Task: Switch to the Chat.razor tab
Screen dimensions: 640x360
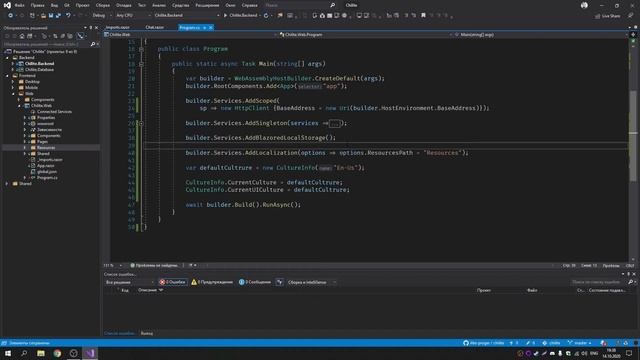Action: (x=154, y=27)
